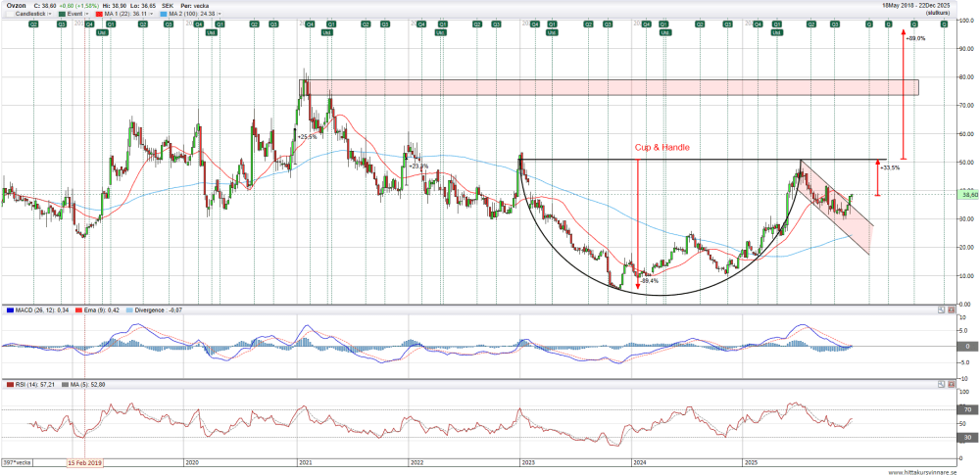Click the date range 18May 2018 - 22Dec 2025
The image size is (980, 475).
[915, 4]
